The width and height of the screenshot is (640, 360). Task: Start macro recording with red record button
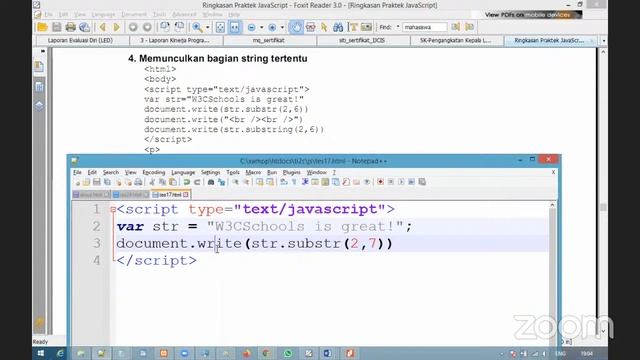[380, 182]
